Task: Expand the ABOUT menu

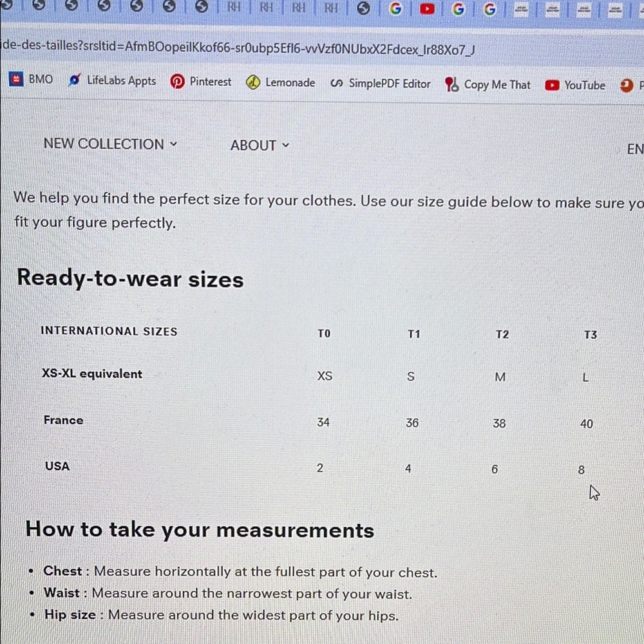Action: pos(260,146)
